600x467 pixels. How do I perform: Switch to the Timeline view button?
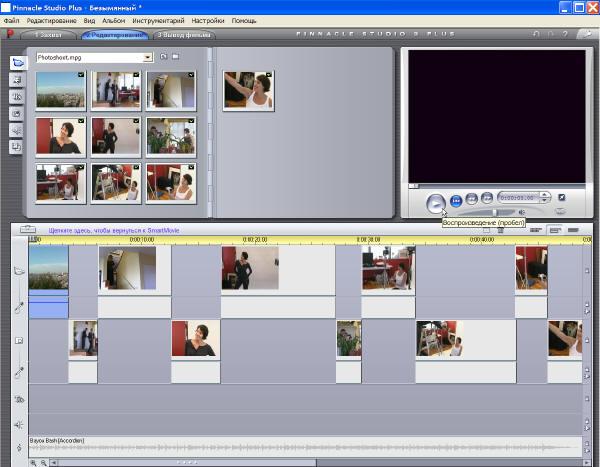pos(555,230)
